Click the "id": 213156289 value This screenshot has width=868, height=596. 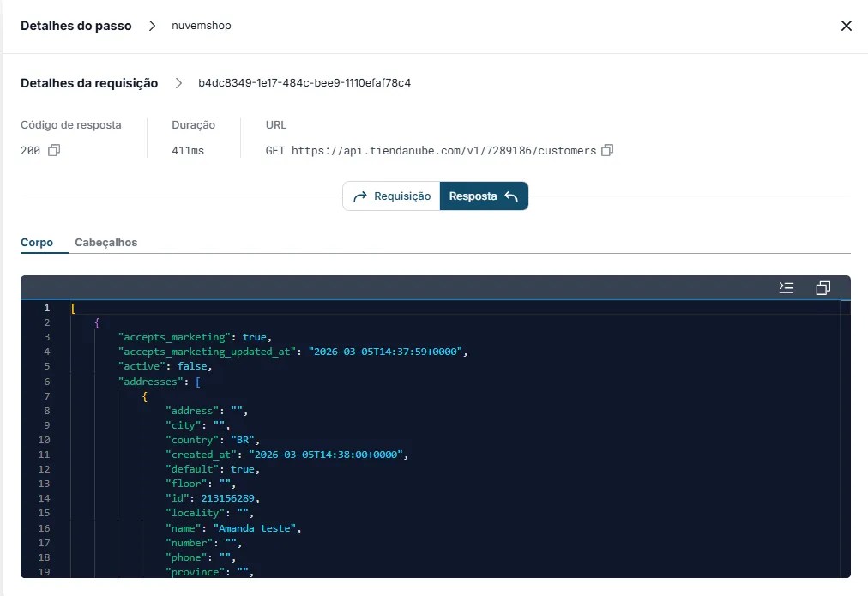pos(227,498)
